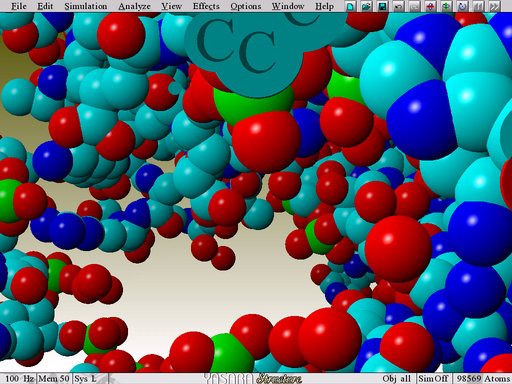Open the View menu
Screen dimensions: 512x384
pyautogui.click(x=171, y=6)
